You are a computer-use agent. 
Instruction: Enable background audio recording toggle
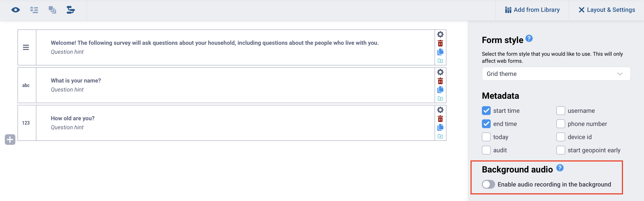tap(488, 185)
